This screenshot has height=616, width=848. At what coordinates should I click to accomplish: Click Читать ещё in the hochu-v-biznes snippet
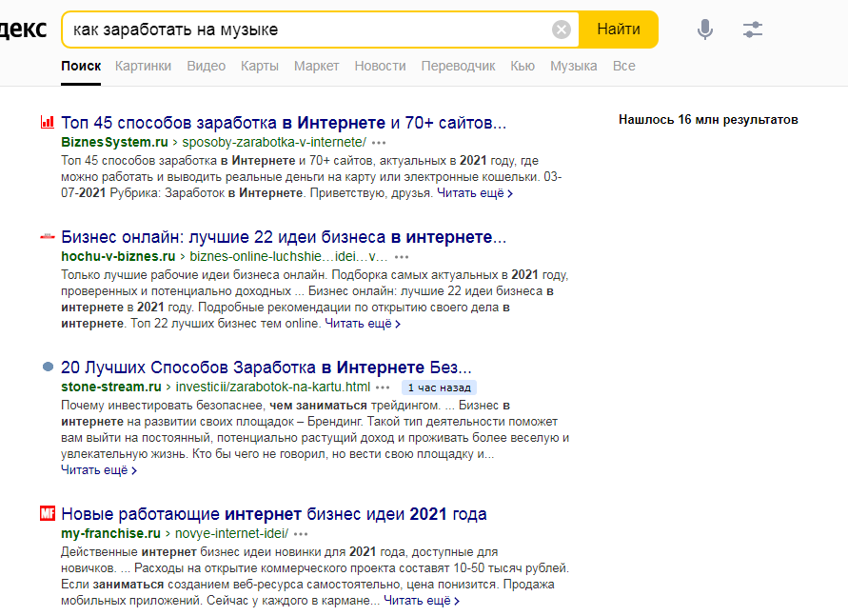pos(363,324)
